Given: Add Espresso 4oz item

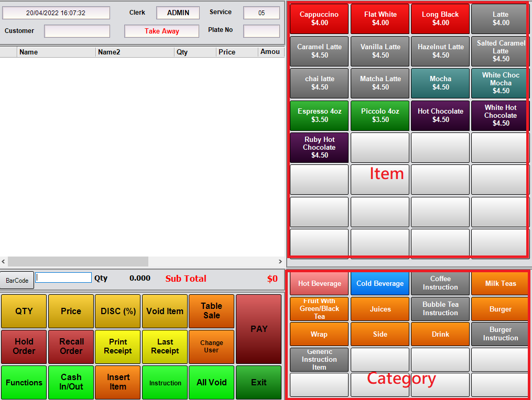Looking at the screenshot, I should [319, 116].
